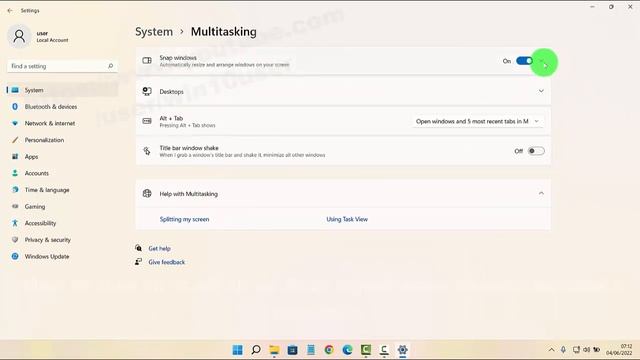Click the Get help icon
640x360 pixels.
pos(138,248)
